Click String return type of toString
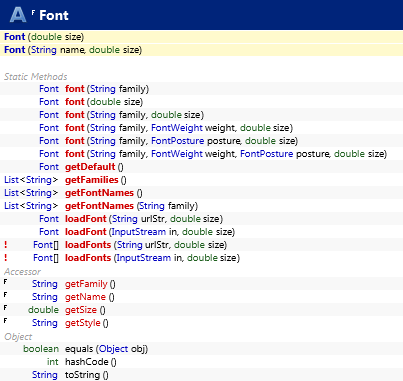This screenshot has height=381, width=403. 45,375
